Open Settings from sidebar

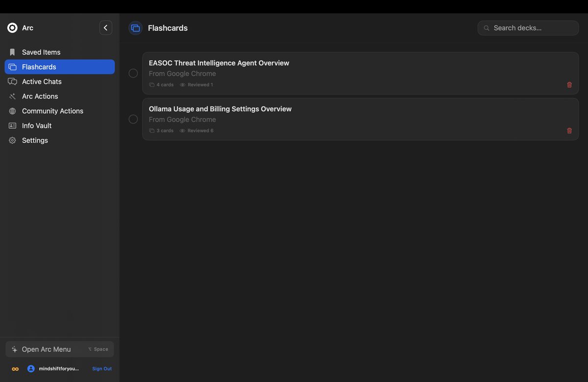click(x=60, y=140)
